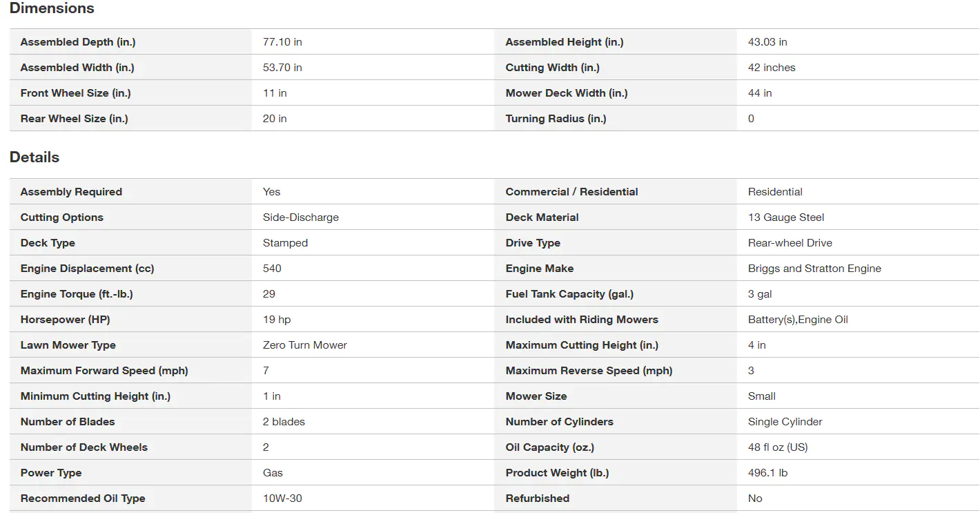The height and width of the screenshot is (513, 980).
Task: Click the Assembly Required label
Action: pyautogui.click(x=71, y=192)
